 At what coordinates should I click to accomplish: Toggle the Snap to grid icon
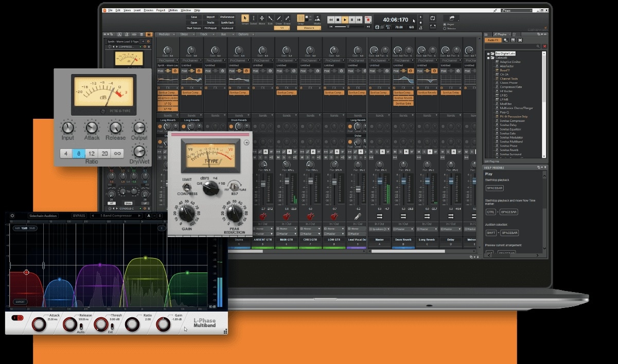302,19
